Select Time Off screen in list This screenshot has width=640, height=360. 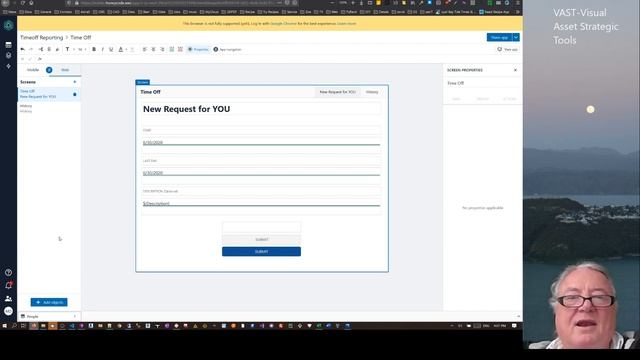click(48, 94)
